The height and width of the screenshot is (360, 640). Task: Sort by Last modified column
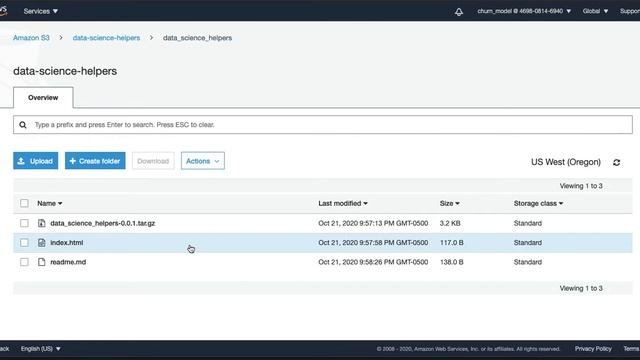(343, 203)
